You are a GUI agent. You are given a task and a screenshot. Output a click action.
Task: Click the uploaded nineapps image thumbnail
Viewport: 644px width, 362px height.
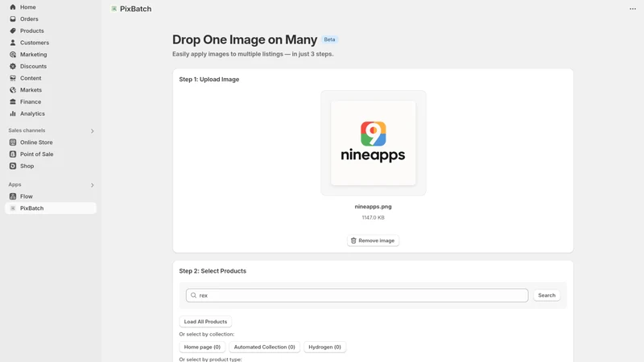pos(374,143)
